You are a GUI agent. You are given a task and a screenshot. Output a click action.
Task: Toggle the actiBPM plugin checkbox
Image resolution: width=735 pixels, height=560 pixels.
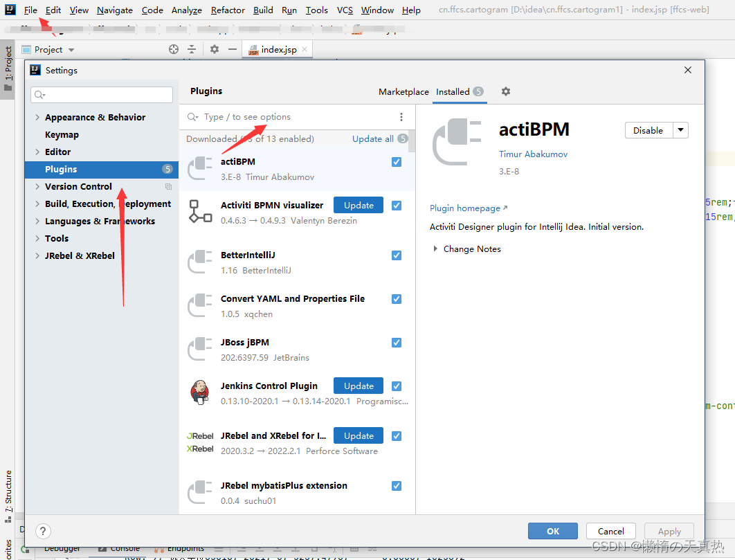tap(397, 162)
